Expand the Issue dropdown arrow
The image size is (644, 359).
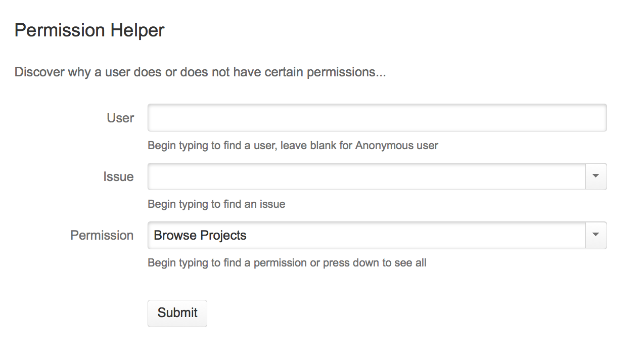point(595,176)
